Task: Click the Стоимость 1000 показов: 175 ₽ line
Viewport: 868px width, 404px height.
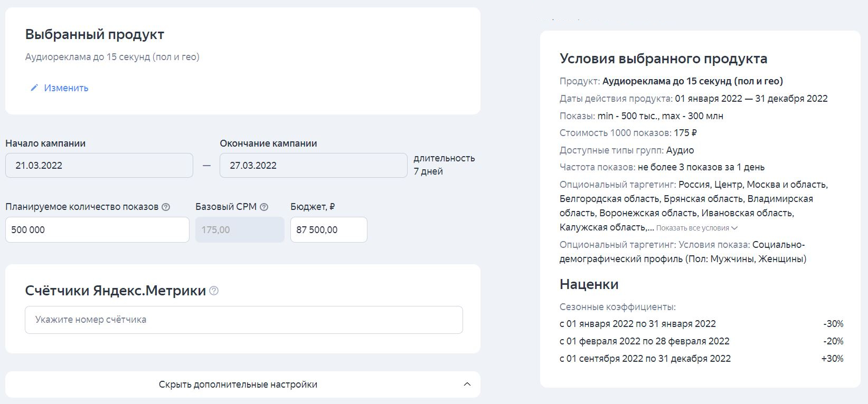Action: [x=628, y=133]
